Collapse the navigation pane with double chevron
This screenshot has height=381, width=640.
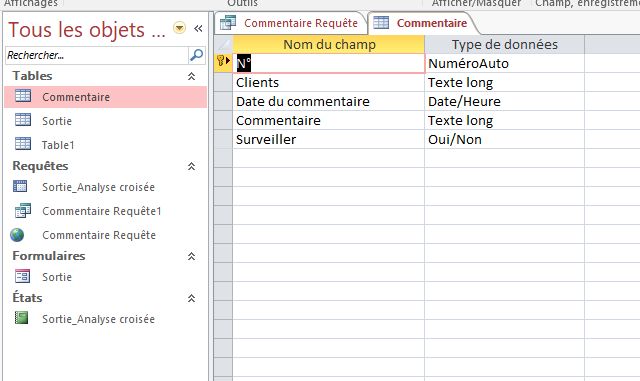coord(198,28)
